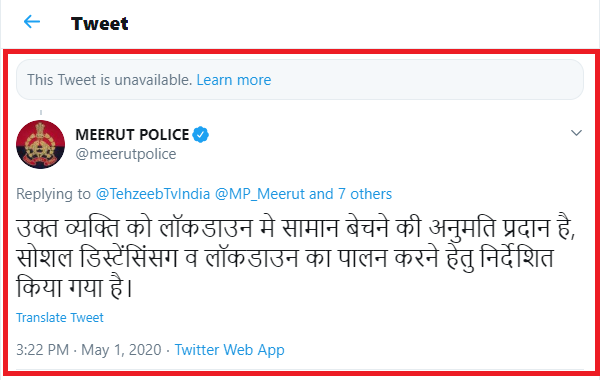
Task: Open the @TehzeebTvIndia mention
Action: pyautogui.click(x=153, y=194)
